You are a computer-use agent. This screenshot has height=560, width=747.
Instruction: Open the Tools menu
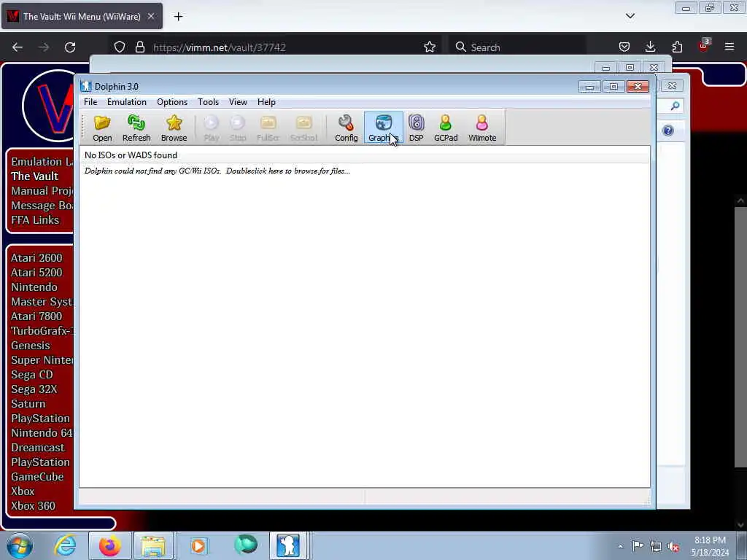208,102
